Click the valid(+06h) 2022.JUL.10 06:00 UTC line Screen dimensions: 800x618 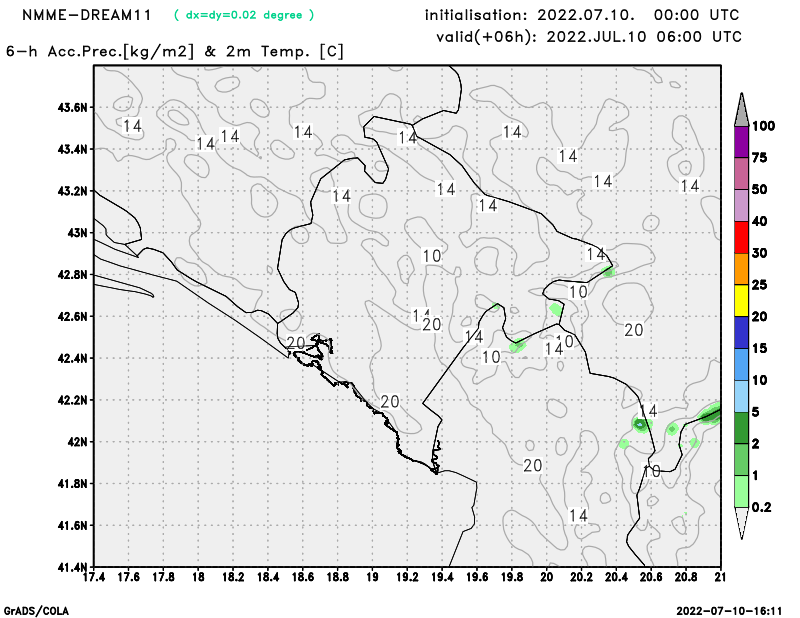(x=589, y=37)
